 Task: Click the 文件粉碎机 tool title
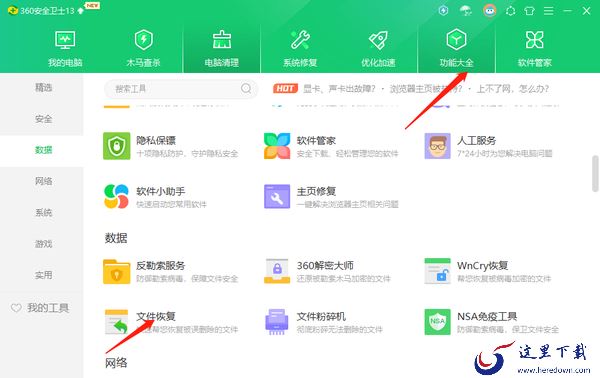(321, 316)
